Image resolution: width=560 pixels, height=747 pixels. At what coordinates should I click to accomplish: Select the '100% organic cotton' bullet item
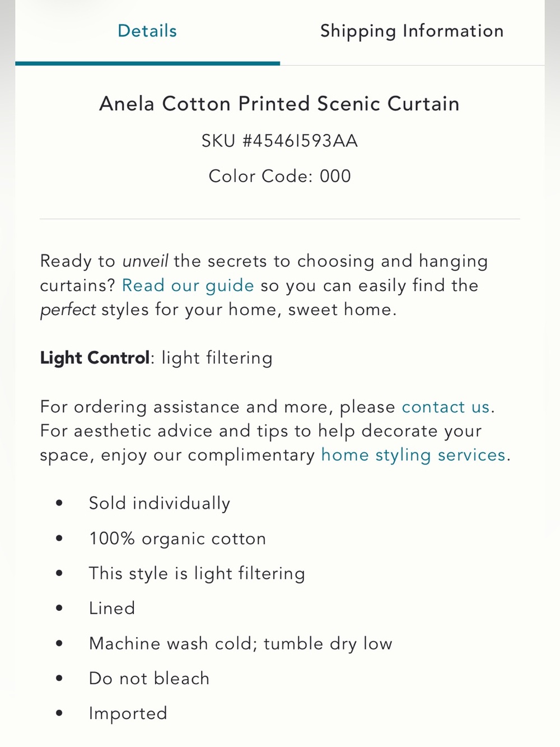(x=178, y=539)
